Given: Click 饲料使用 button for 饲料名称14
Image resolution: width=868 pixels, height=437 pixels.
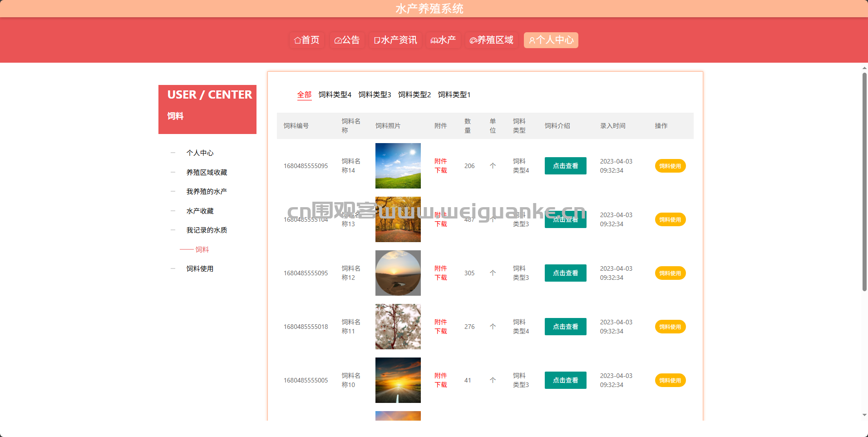Looking at the screenshot, I should (670, 166).
